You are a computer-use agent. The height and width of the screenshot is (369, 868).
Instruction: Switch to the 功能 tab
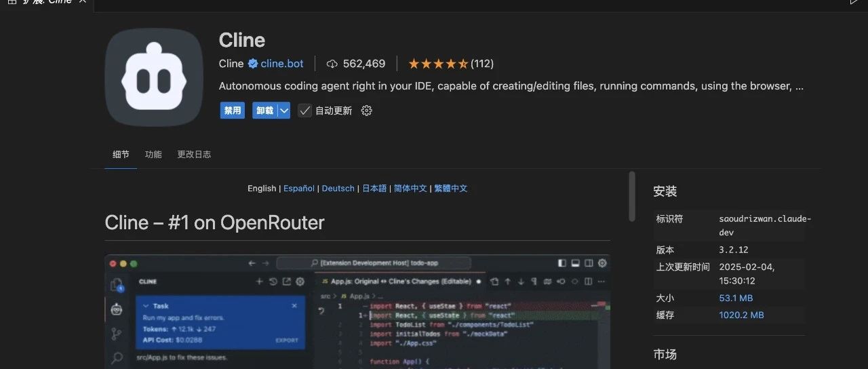coord(153,154)
